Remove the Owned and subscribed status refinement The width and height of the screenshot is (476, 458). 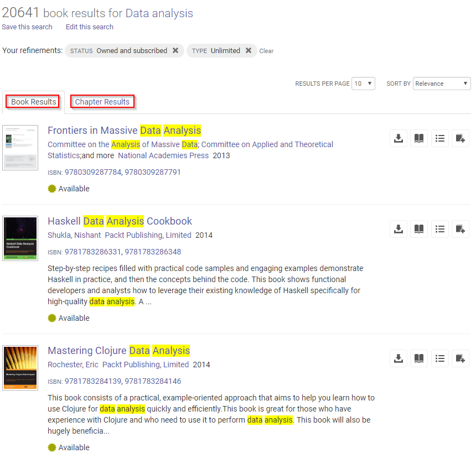point(175,50)
